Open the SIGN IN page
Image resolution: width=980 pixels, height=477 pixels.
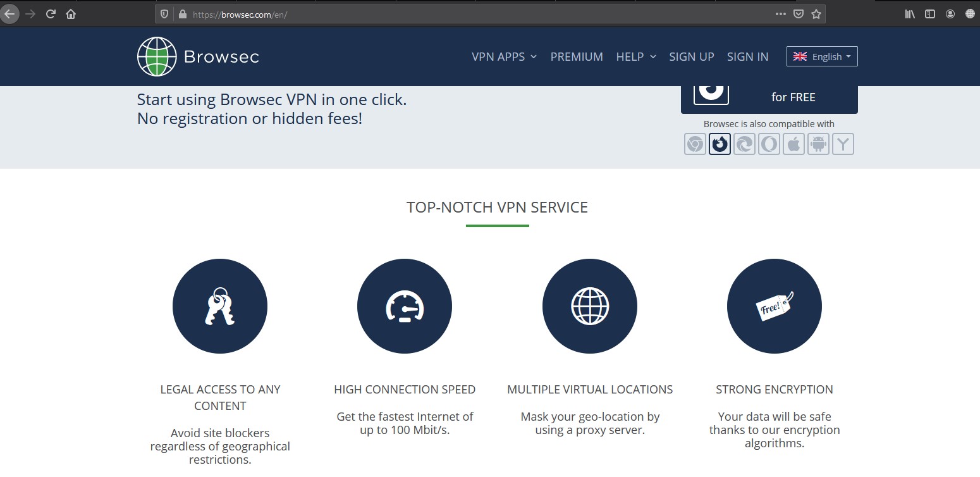[748, 56]
